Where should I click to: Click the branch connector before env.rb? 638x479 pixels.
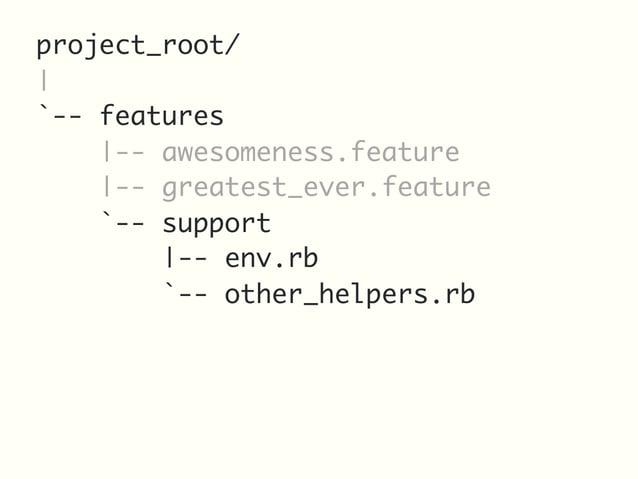tap(186, 258)
